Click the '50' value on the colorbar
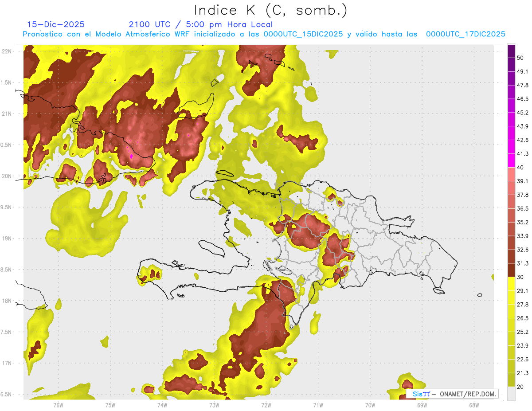The width and height of the screenshot is (532, 411). (521, 58)
